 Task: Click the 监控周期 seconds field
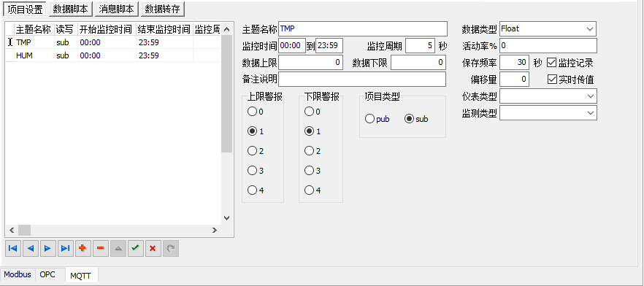click(420, 45)
